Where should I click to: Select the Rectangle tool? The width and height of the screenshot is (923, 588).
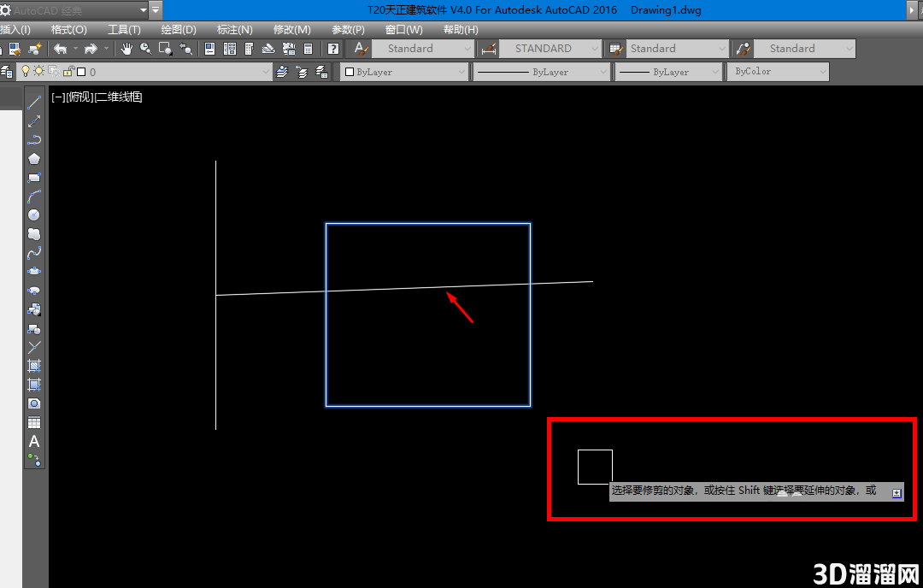(34, 178)
